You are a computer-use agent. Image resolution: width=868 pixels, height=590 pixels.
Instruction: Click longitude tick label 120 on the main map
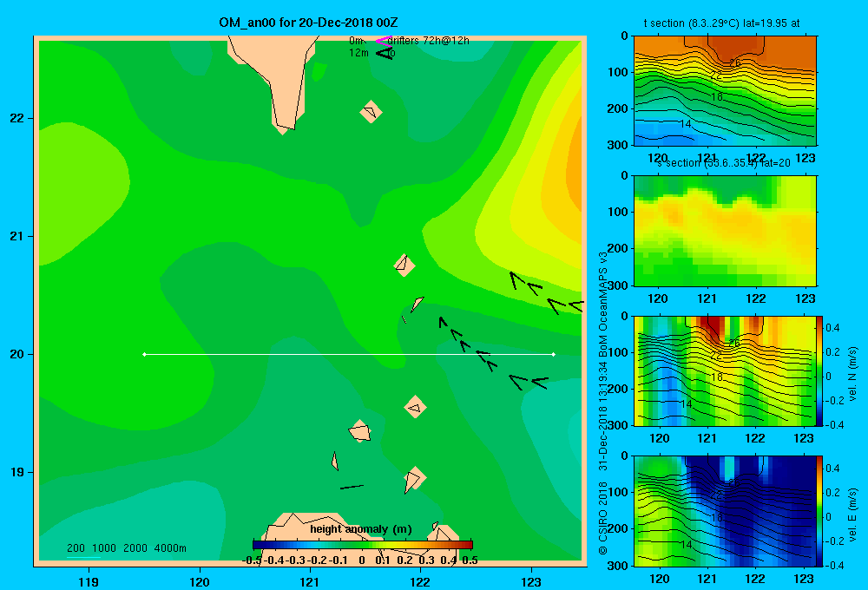click(200, 581)
